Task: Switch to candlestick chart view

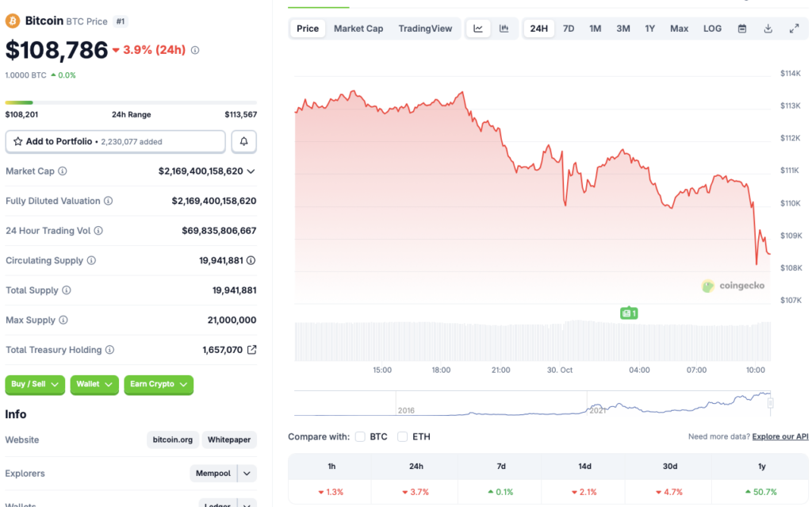Action: point(504,28)
